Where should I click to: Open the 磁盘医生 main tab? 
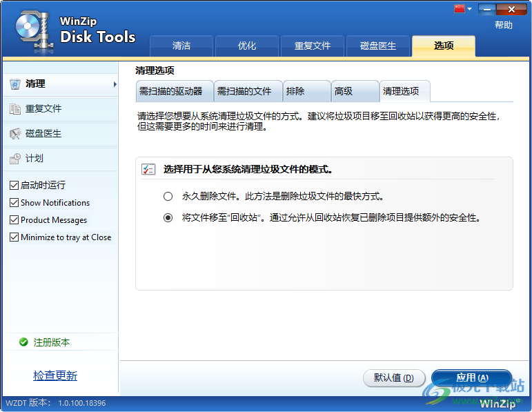coord(378,46)
